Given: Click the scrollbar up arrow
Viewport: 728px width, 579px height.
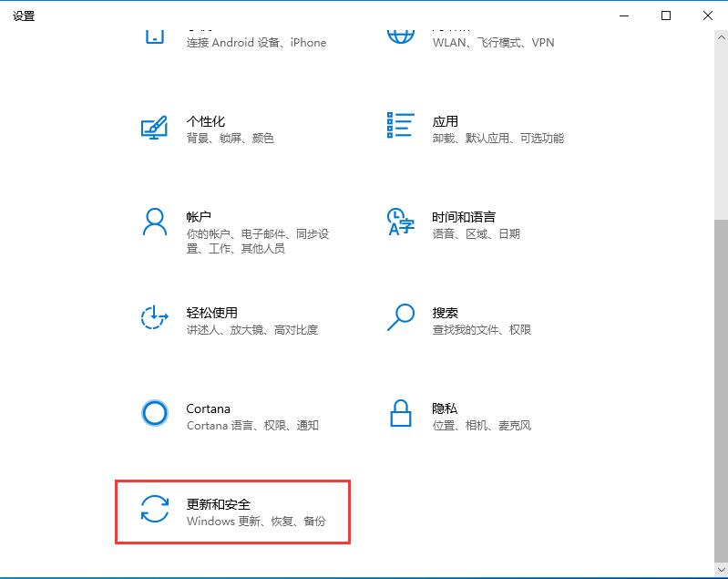Looking at the screenshot, I should (721, 37).
